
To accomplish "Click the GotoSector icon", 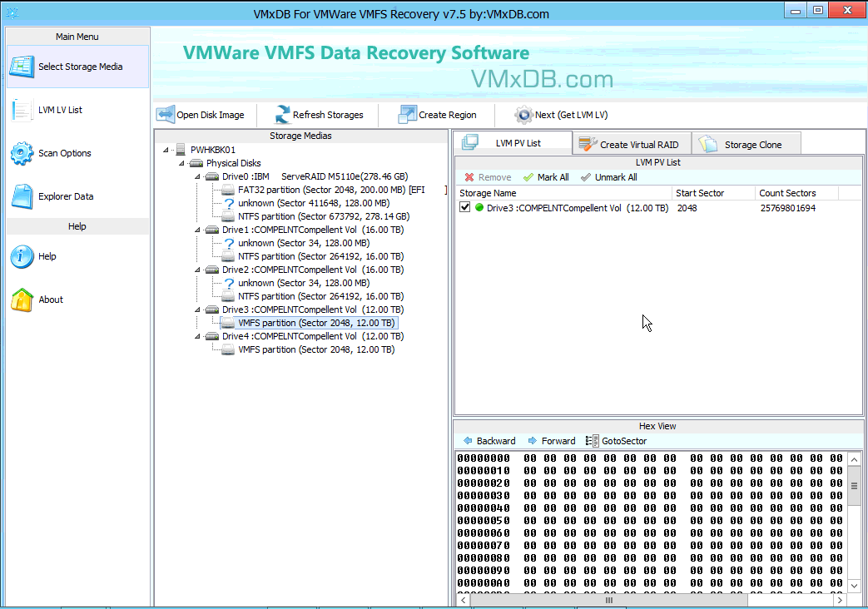I will coord(592,441).
